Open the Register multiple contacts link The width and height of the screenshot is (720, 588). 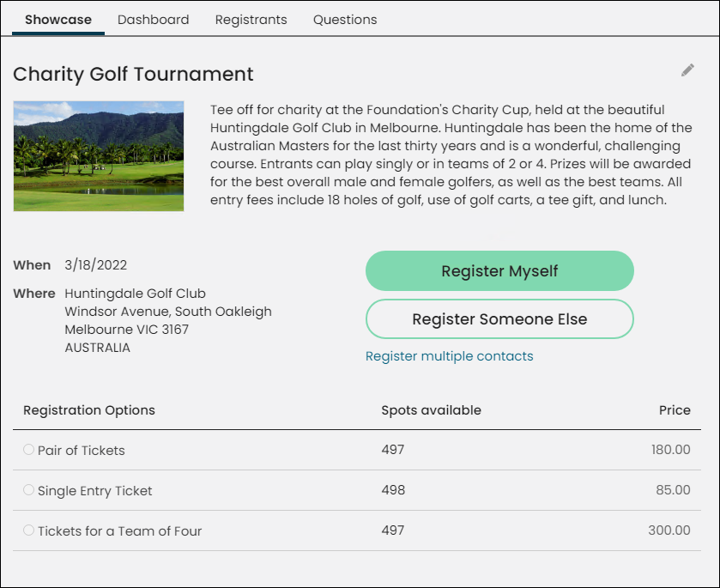[449, 356]
